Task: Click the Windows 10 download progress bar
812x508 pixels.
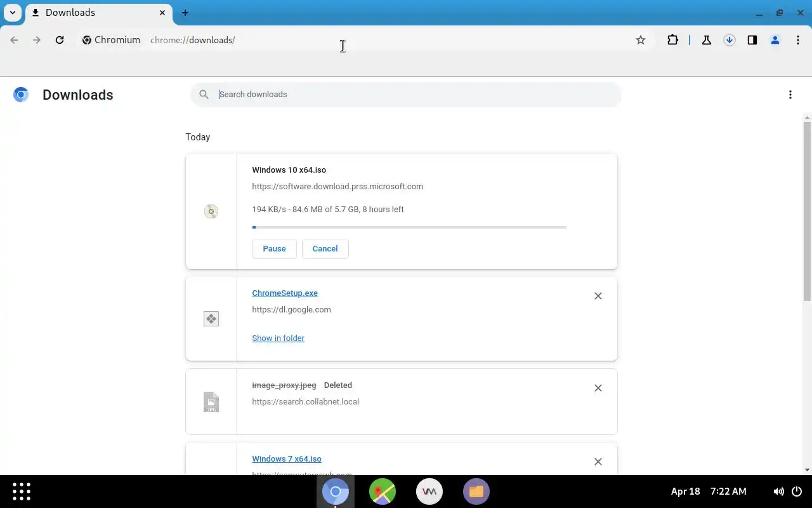Action: tap(409, 227)
